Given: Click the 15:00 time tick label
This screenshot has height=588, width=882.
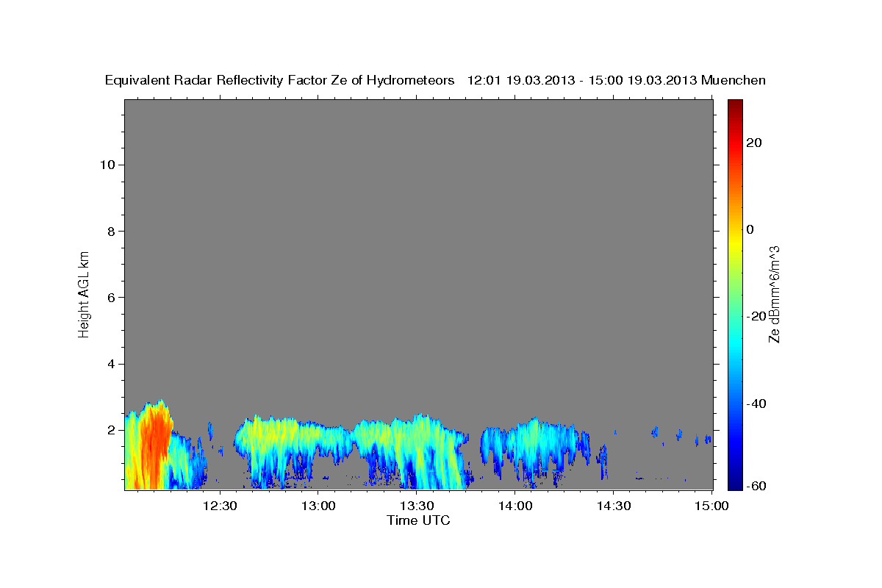Looking at the screenshot, I should click(x=711, y=506).
